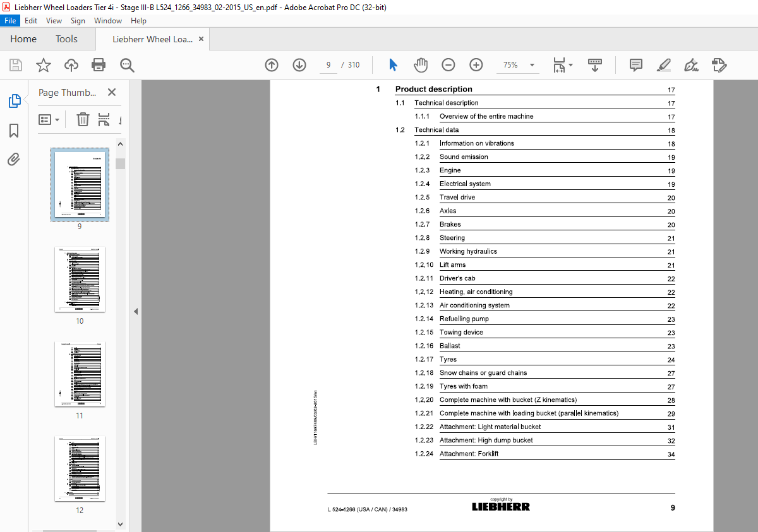Delete selected pages with trash icon
The width and height of the screenshot is (758, 532).
pos(83,119)
